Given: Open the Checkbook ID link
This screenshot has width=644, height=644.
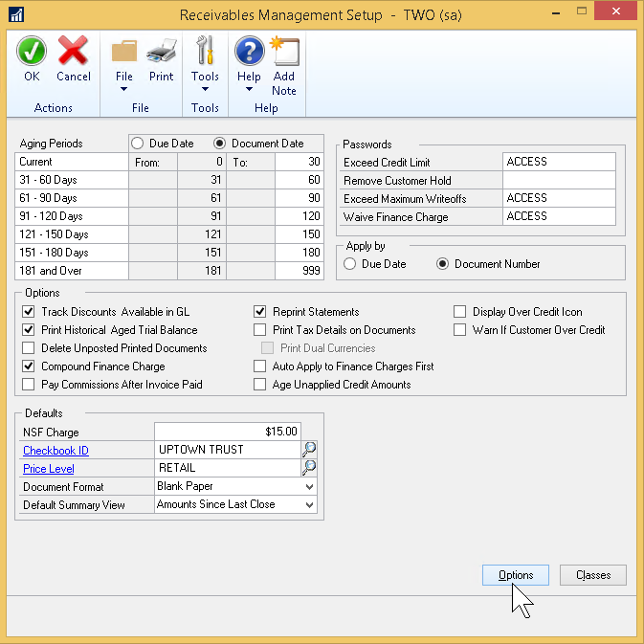Looking at the screenshot, I should pyautogui.click(x=54, y=451).
